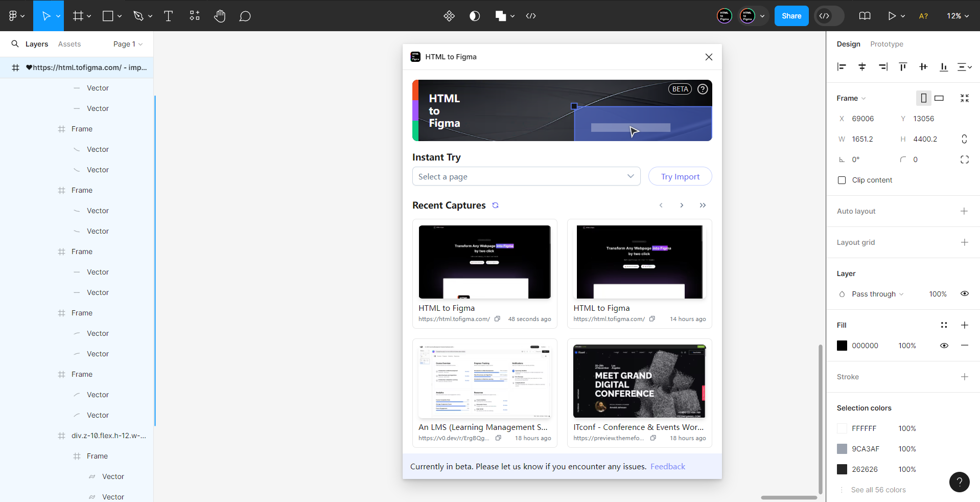Click the Boolean union icon
This screenshot has height=502, width=980.
click(x=500, y=16)
